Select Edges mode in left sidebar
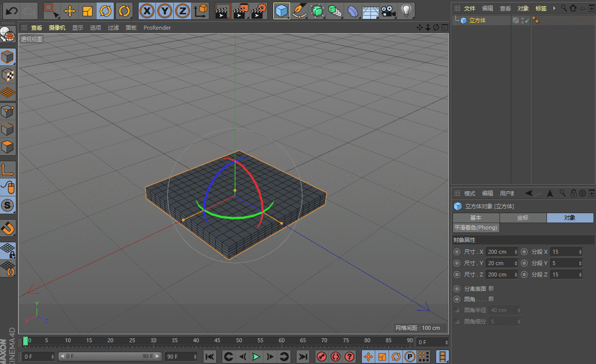The image size is (596, 364). 8,129
